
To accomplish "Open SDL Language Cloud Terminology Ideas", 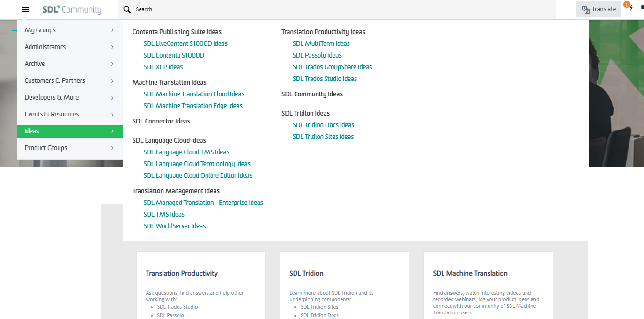I will [x=197, y=164].
